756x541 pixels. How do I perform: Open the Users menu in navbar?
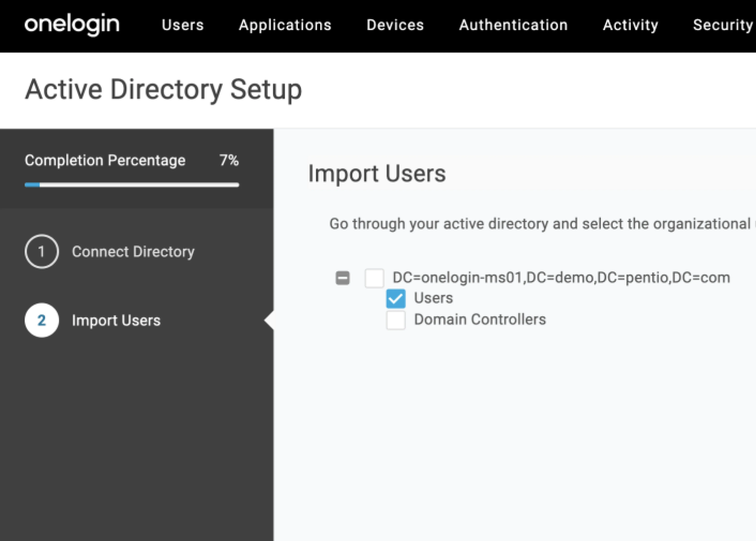182,25
